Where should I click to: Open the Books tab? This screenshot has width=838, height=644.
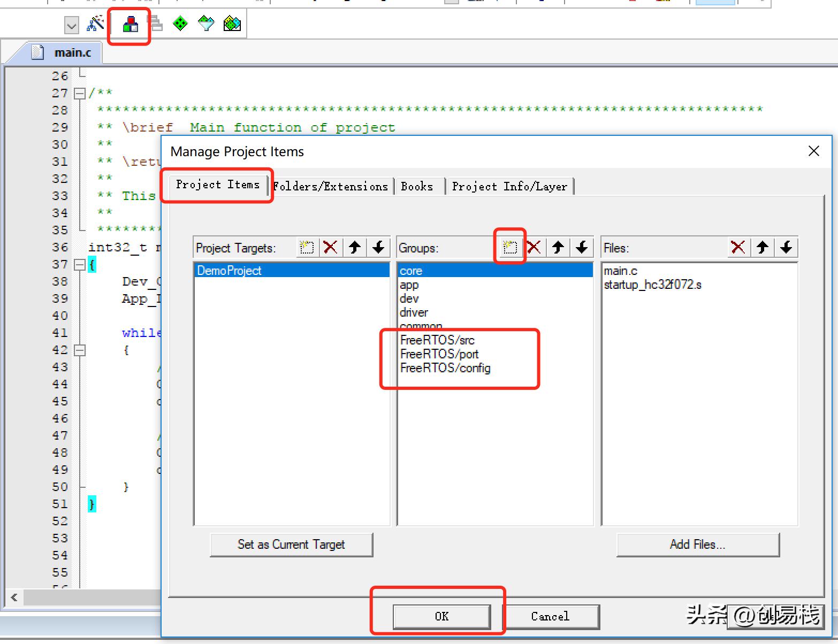pos(419,186)
